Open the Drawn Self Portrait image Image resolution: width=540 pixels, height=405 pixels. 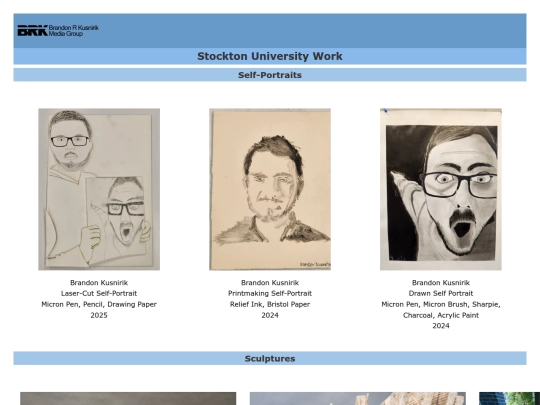[440, 189]
